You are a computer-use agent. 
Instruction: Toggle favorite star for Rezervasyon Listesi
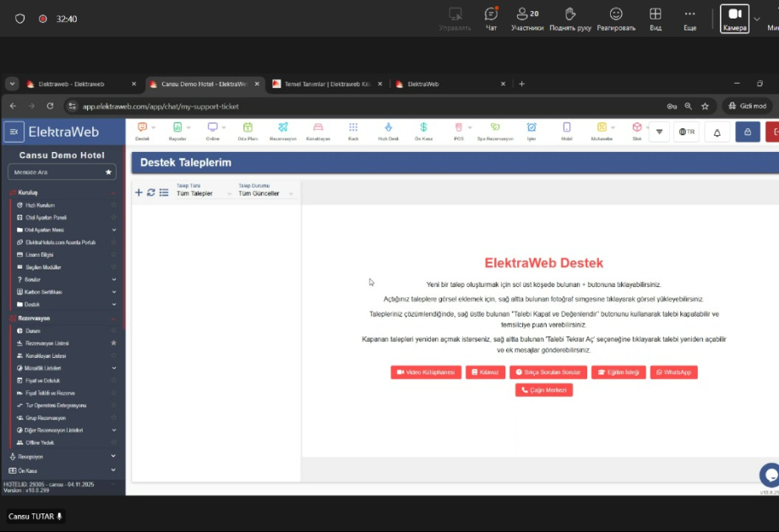(113, 343)
